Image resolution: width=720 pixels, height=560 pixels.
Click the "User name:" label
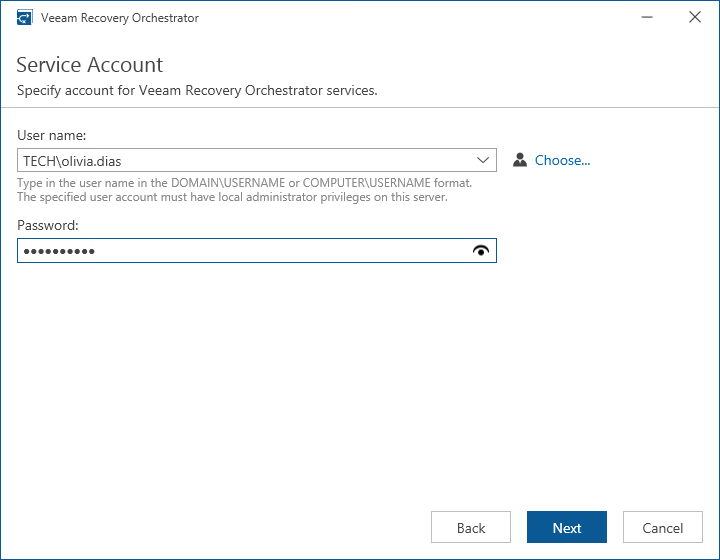click(x=52, y=135)
